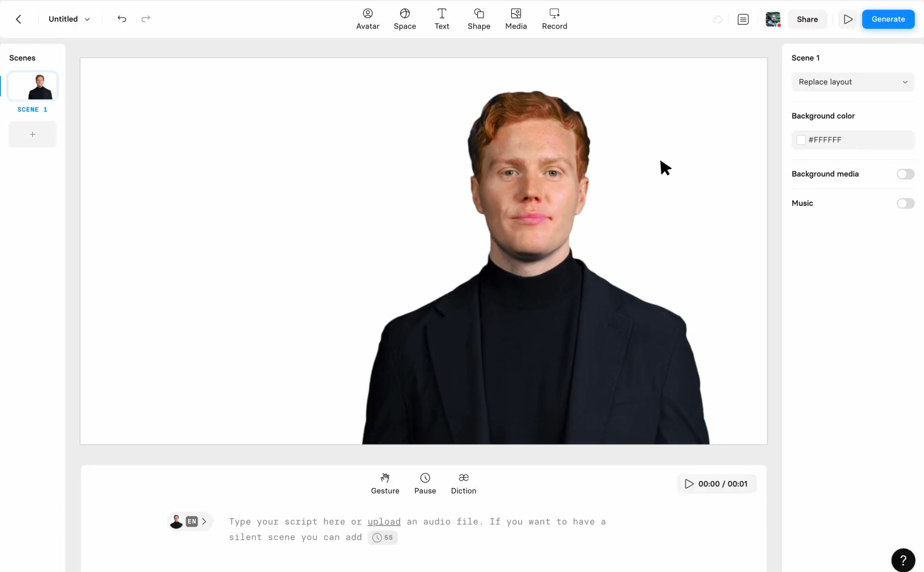
Task: Play the script audio preview at 00:00
Action: tap(689, 484)
